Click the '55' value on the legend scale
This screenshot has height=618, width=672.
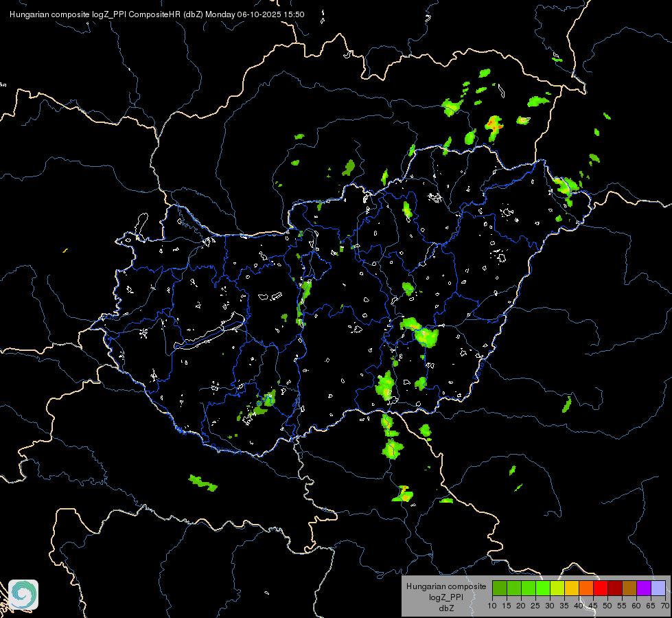(621, 606)
